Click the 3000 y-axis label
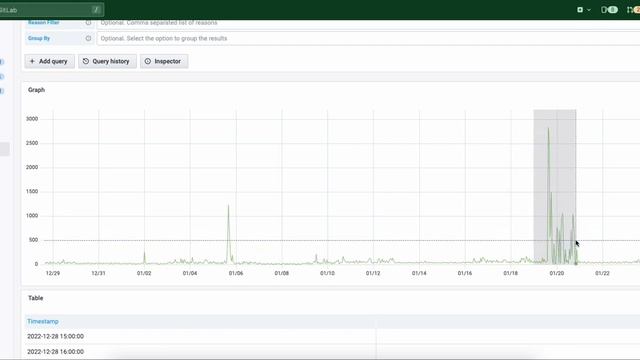The image size is (640, 360). pyautogui.click(x=32, y=119)
